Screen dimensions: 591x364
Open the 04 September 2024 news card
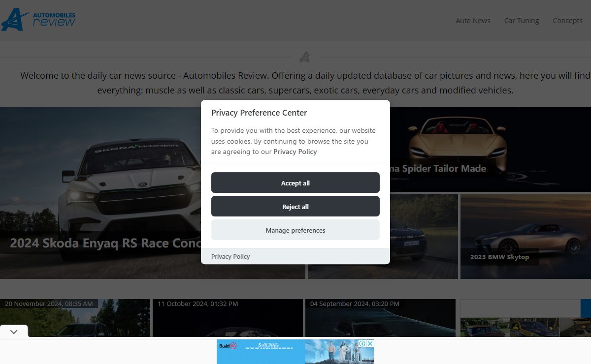(380, 318)
